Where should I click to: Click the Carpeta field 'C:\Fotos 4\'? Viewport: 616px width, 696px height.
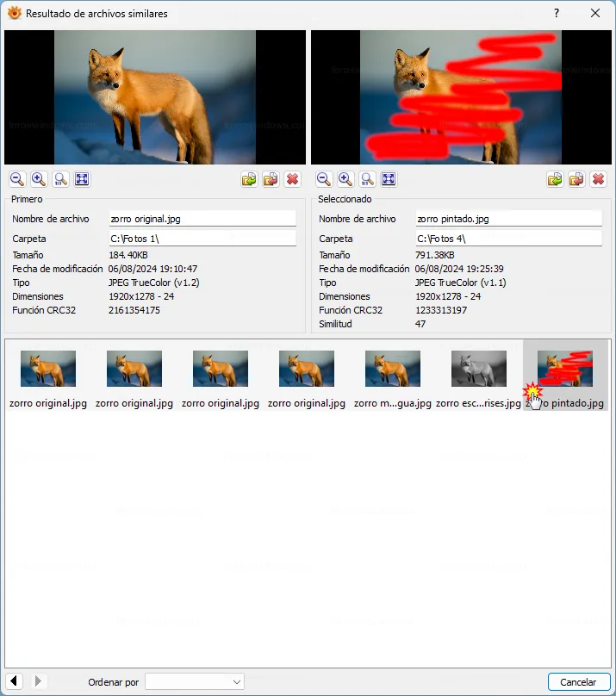pos(509,239)
